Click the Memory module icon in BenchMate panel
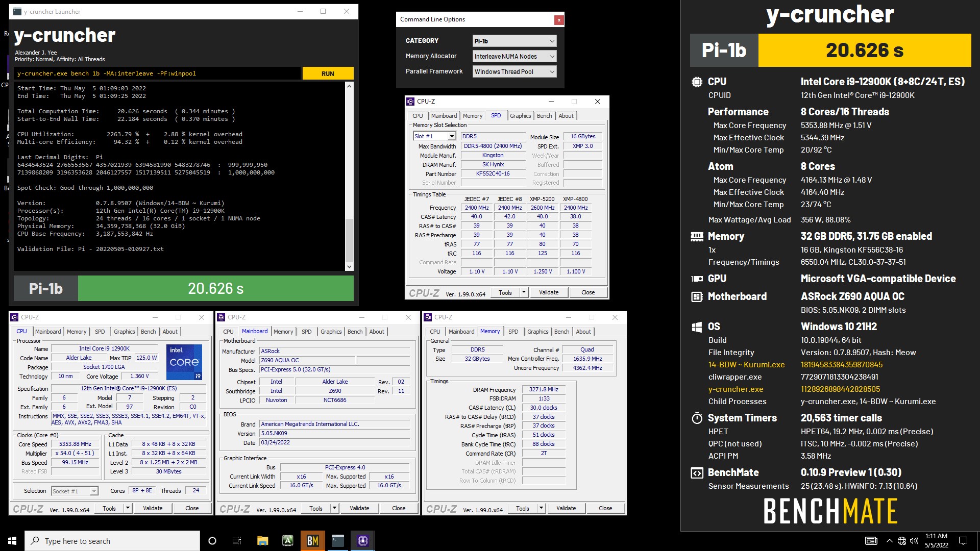Image resolution: width=980 pixels, height=551 pixels. coord(697,236)
